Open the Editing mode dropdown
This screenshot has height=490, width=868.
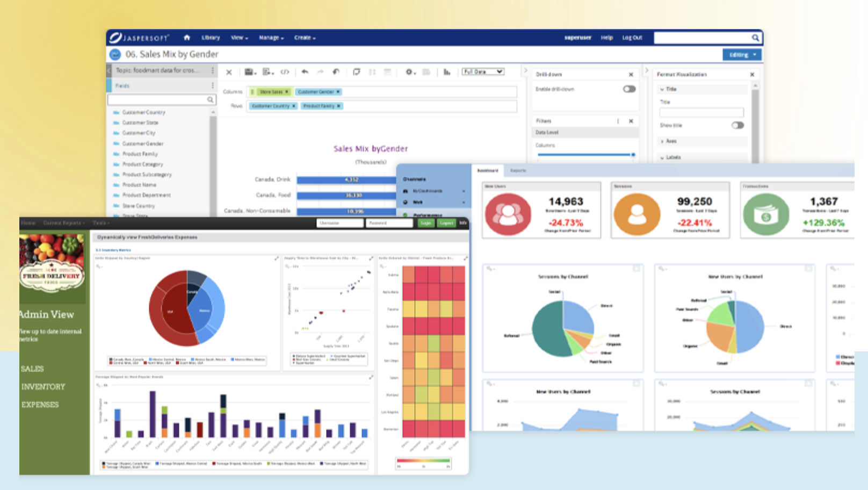(742, 55)
